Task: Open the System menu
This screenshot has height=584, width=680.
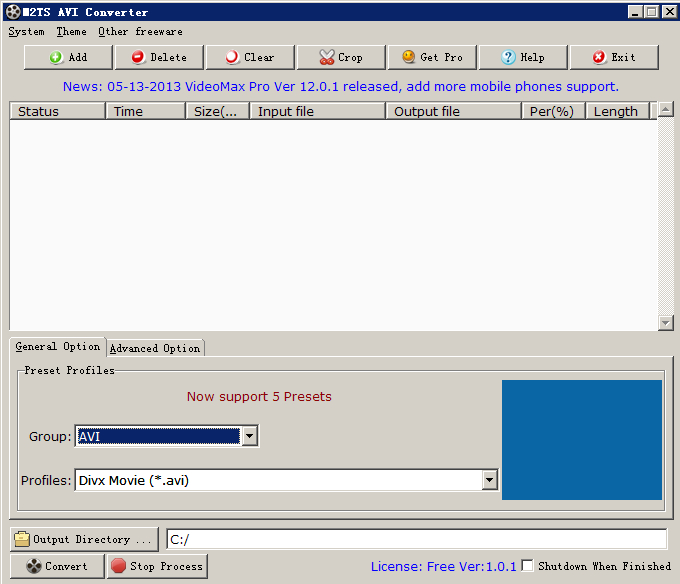Action: pyautogui.click(x=26, y=32)
